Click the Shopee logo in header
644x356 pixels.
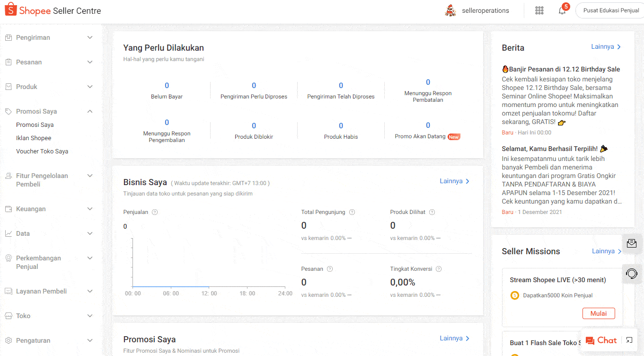pos(53,10)
